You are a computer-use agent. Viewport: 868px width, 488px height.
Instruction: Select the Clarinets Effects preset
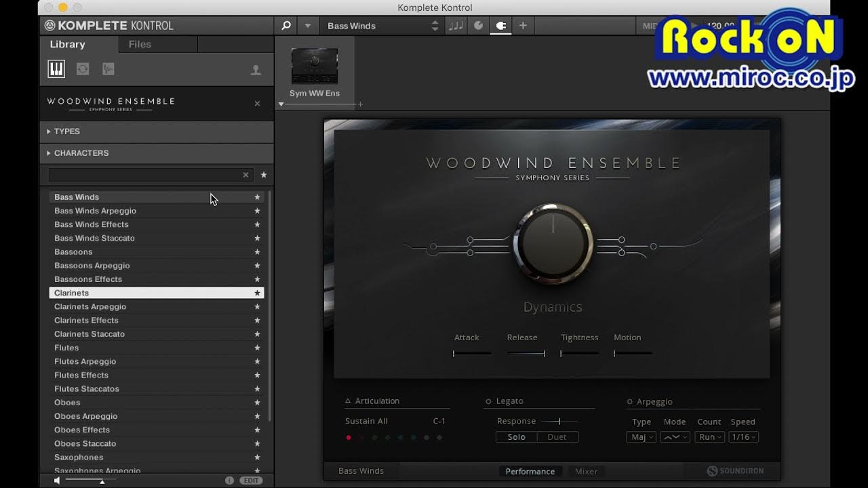[x=157, y=320]
